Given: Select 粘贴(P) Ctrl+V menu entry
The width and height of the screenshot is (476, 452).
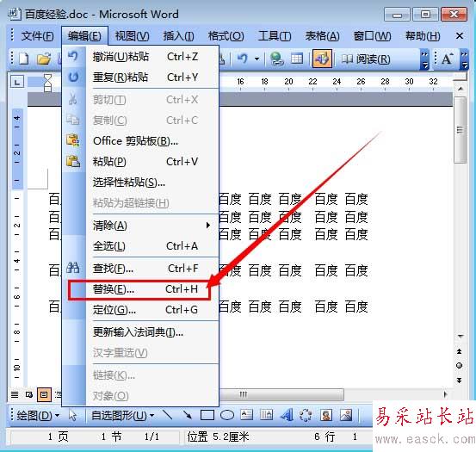Looking at the screenshot, I should 140,162.
